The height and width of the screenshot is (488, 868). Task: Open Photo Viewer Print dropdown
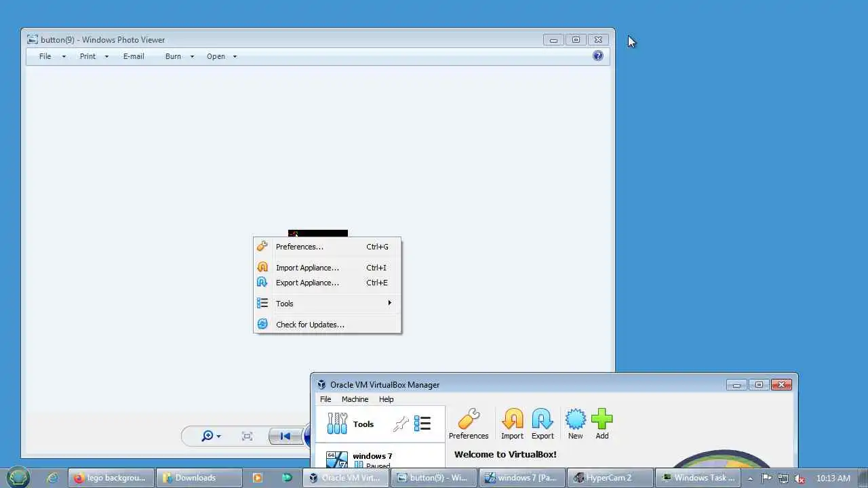[94, 56]
